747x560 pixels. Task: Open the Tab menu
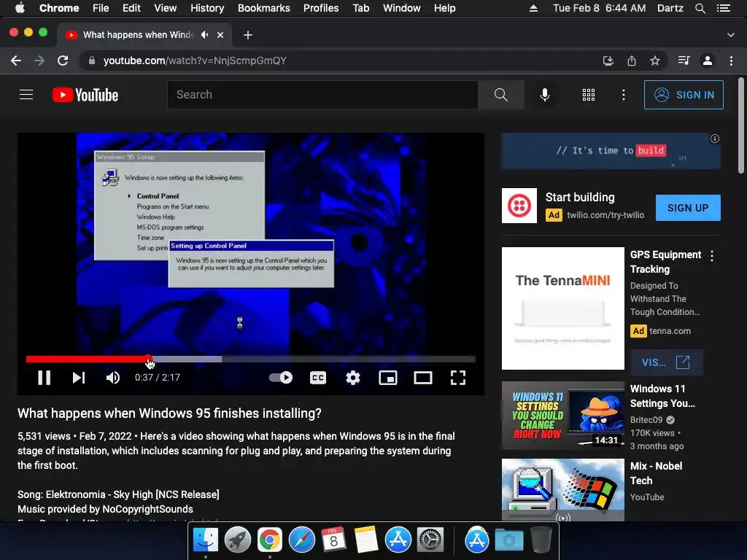pyautogui.click(x=361, y=8)
